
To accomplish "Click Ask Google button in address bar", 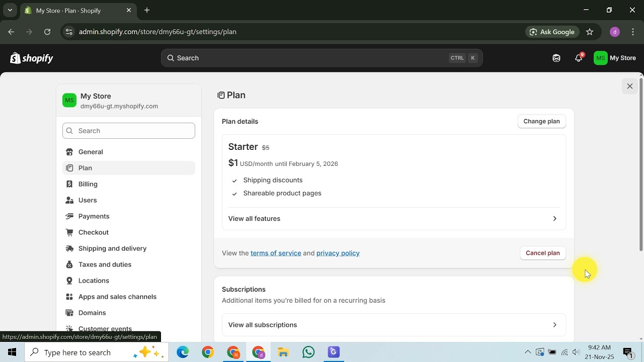I will pyautogui.click(x=552, y=32).
